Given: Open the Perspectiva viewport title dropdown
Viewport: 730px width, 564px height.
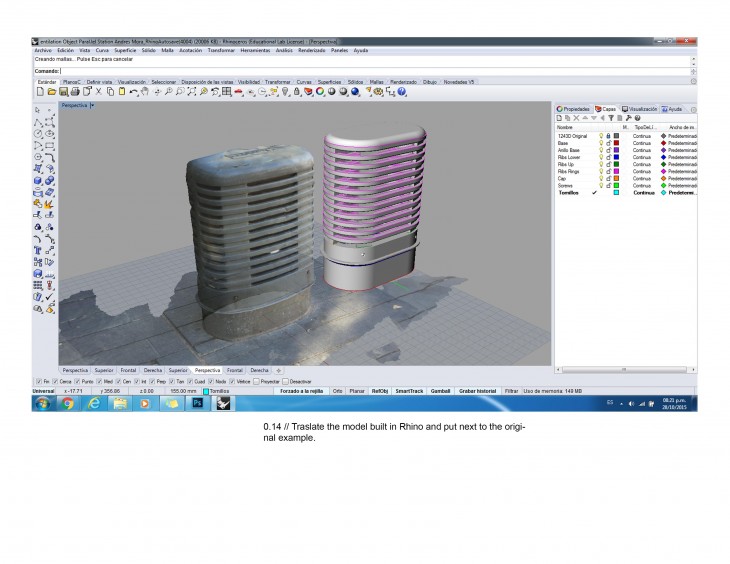Looking at the screenshot, I should (92, 104).
